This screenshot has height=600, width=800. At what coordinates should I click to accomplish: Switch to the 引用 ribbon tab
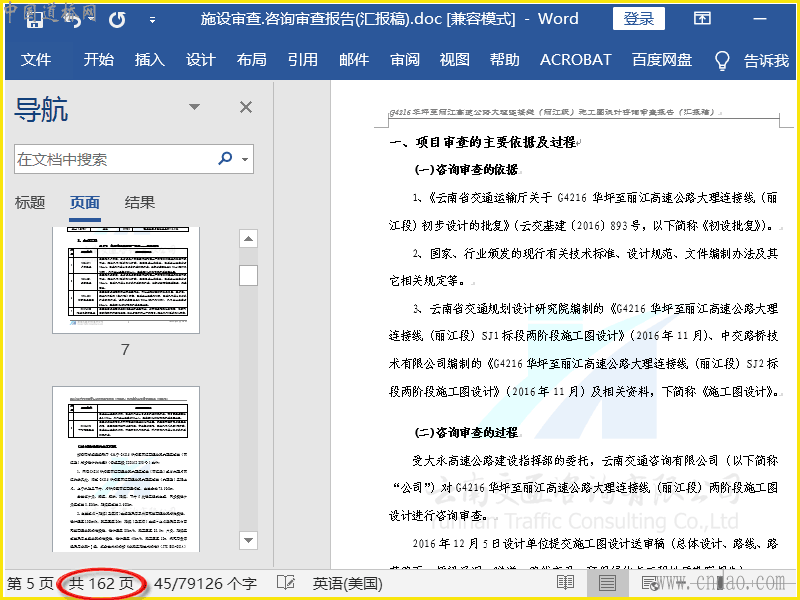[303, 60]
